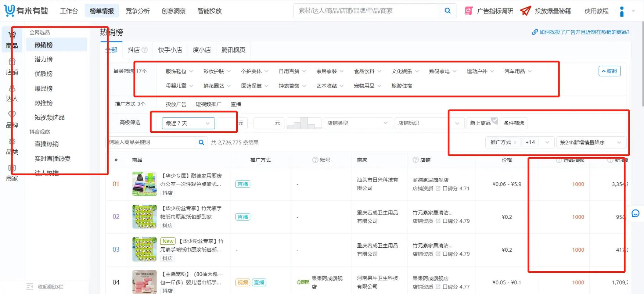
Task: Click the top search input field
Action: pyautogui.click(x=366, y=11)
